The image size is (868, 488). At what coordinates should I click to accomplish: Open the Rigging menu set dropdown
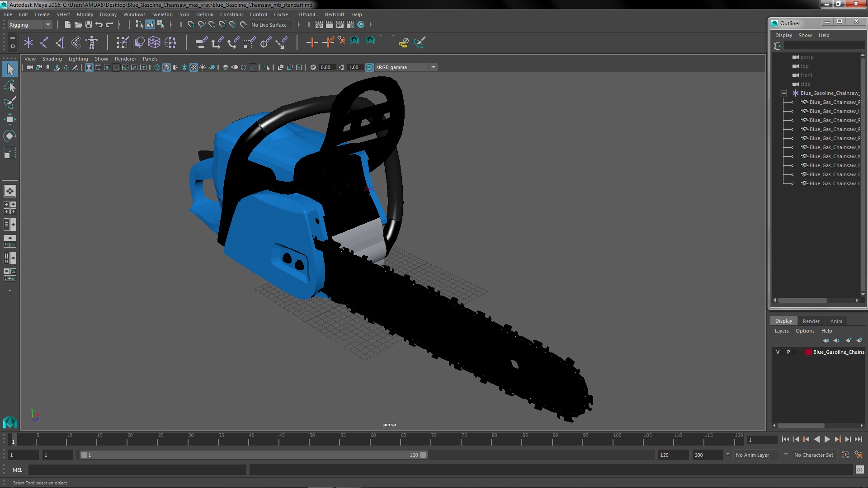[30, 25]
